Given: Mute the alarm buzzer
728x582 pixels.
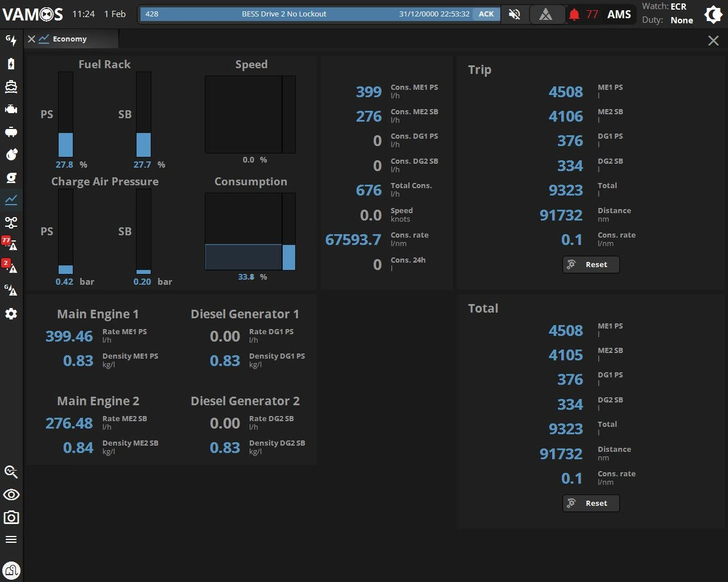Looking at the screenshot, I should [x=514, y=14].
